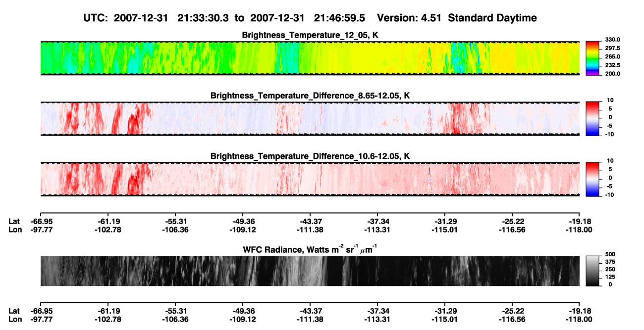
Task: Click the WFC Radiance grayscale image strip
Action: [310, 271]
